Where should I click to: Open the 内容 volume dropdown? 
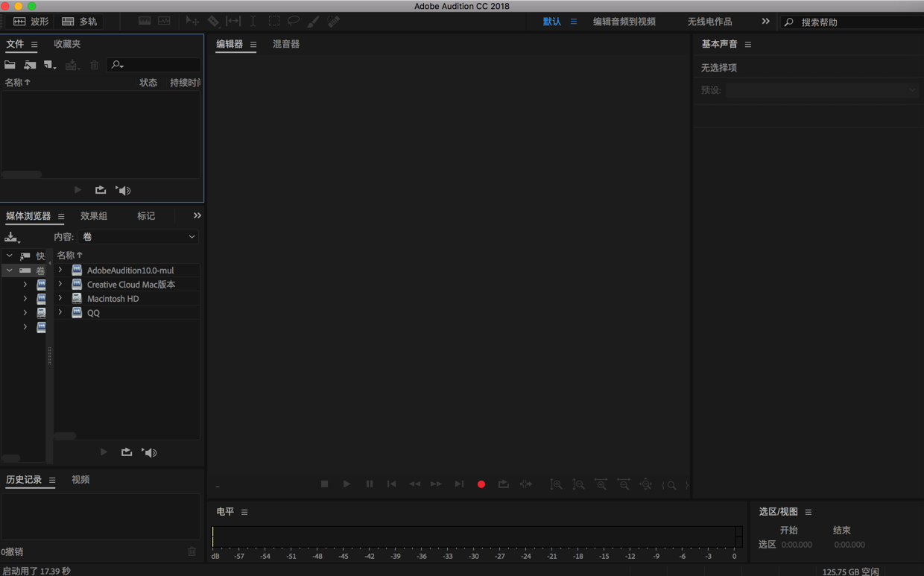point(139,237)
